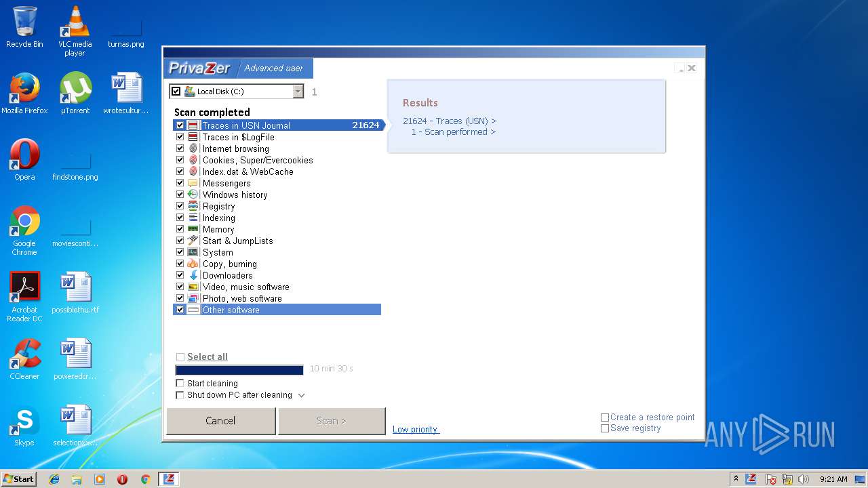Enable Shut down PC after cleaning
The height and width of the screenshot is (488, 868).
(180, 395)
